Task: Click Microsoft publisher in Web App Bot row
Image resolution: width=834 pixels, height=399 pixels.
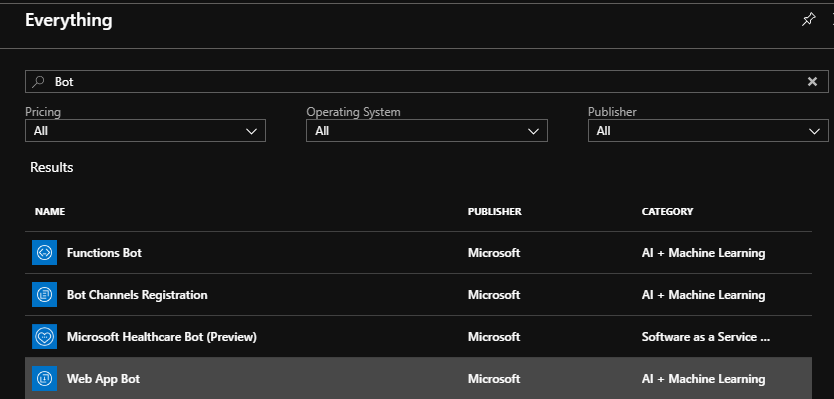Action: [494, 379]
